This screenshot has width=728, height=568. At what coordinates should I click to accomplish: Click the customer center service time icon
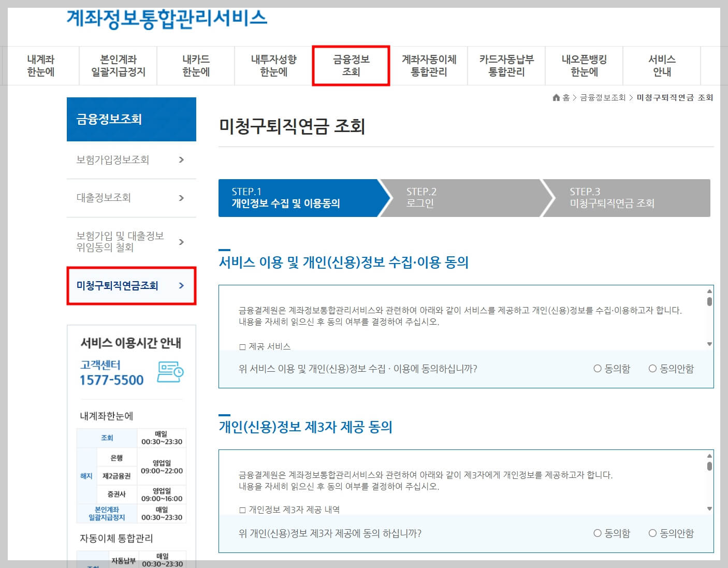170,372
